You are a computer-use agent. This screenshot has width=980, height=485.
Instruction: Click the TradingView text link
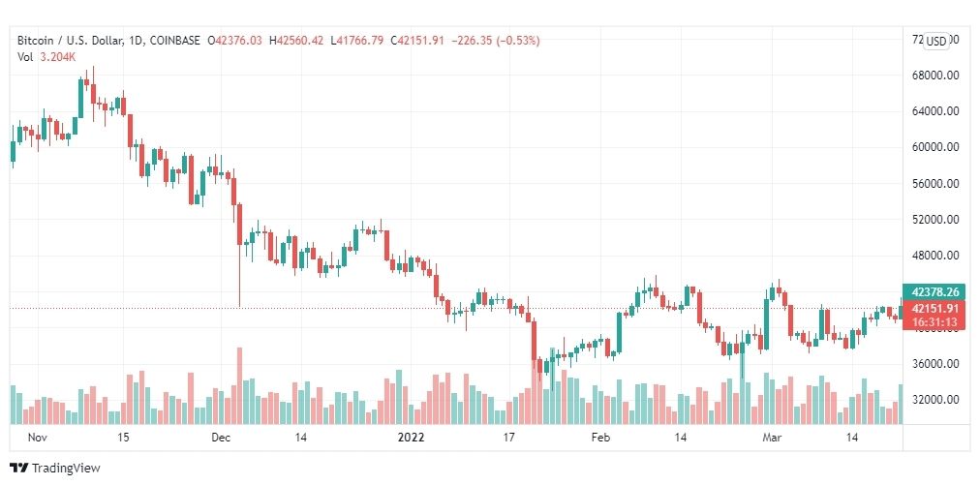tap(66, 469)
